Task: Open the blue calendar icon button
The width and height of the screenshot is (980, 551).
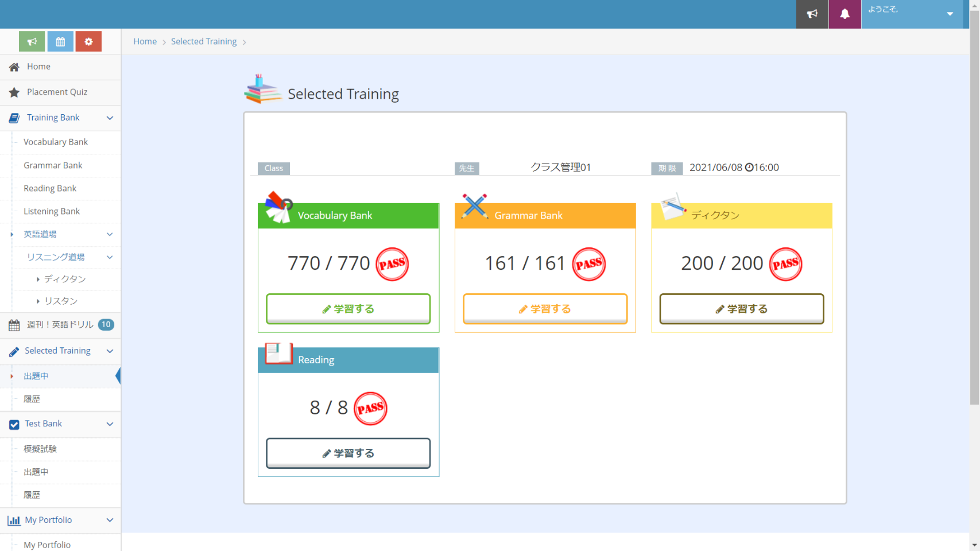Action: [60, 41]
